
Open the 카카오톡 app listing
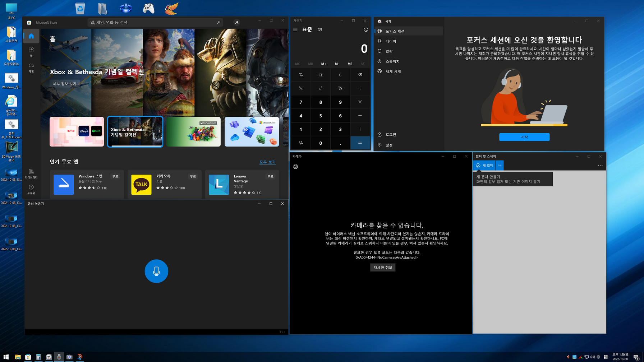point(165,184)
